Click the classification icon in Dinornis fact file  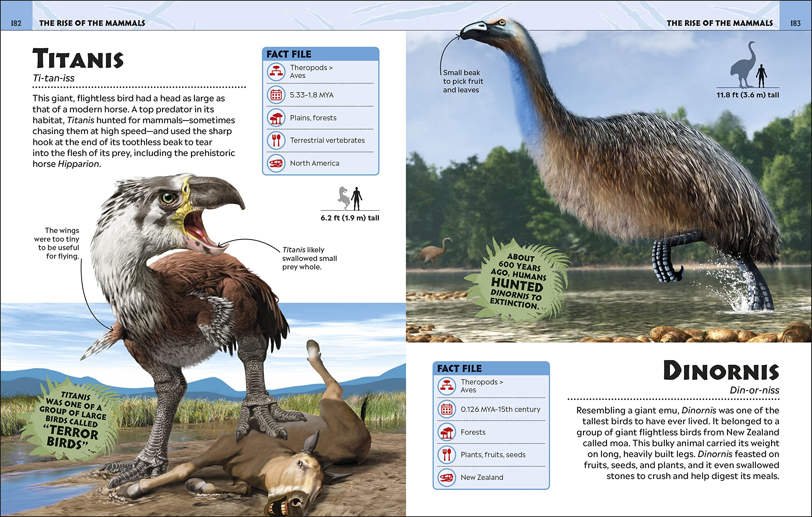[x=447, y=386]
